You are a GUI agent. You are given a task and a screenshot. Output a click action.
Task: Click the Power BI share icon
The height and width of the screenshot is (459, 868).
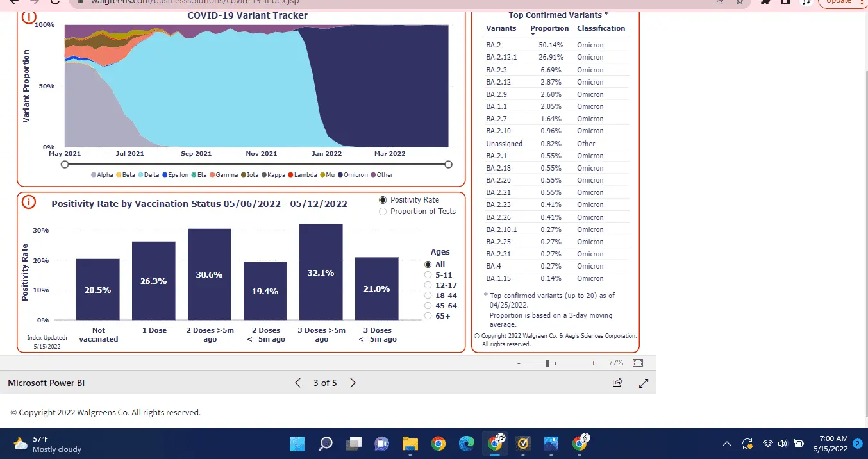[x=617, y=383]
